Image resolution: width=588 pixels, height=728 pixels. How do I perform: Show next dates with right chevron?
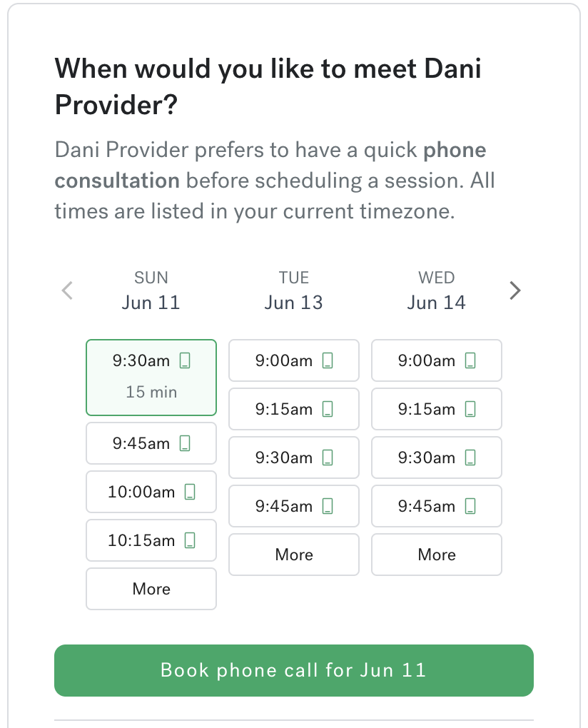click(514, 290)
